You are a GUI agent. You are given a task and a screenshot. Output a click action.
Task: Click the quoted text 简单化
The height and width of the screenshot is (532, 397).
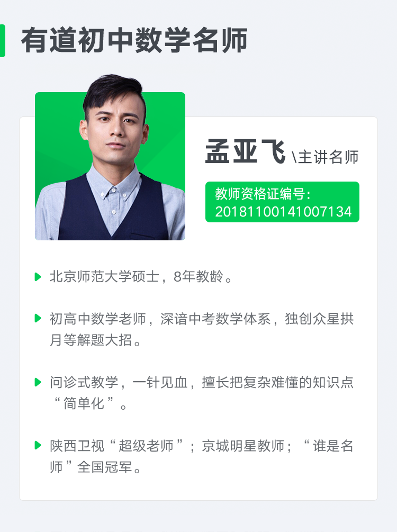click(84, 403)
